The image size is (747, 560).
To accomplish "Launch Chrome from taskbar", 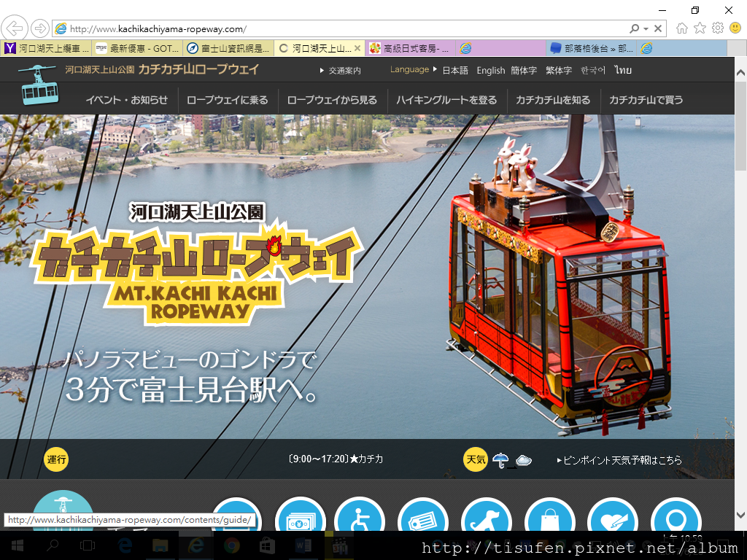I will point(231,545).
